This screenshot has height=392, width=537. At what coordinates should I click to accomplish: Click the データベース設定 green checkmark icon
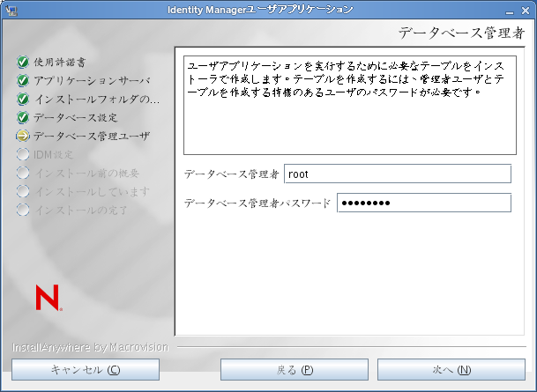pos(23,117)
